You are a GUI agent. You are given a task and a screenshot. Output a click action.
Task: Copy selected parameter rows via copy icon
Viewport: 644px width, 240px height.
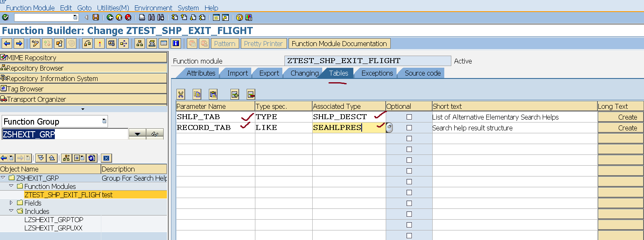click(197, 94)
